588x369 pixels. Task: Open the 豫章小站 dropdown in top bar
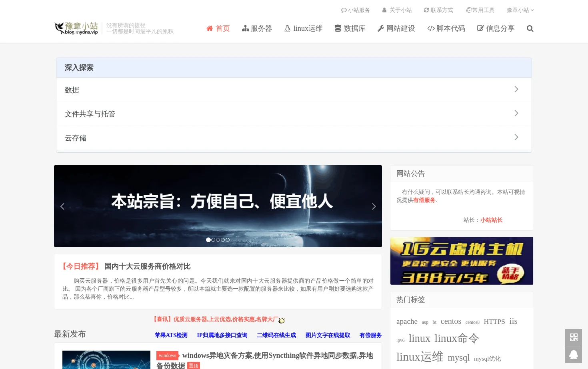(520, 10)
